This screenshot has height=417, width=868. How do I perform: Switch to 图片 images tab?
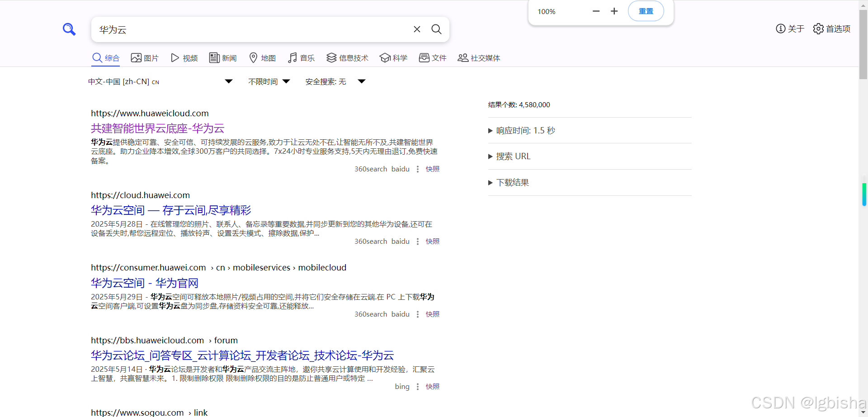[144, 58]
